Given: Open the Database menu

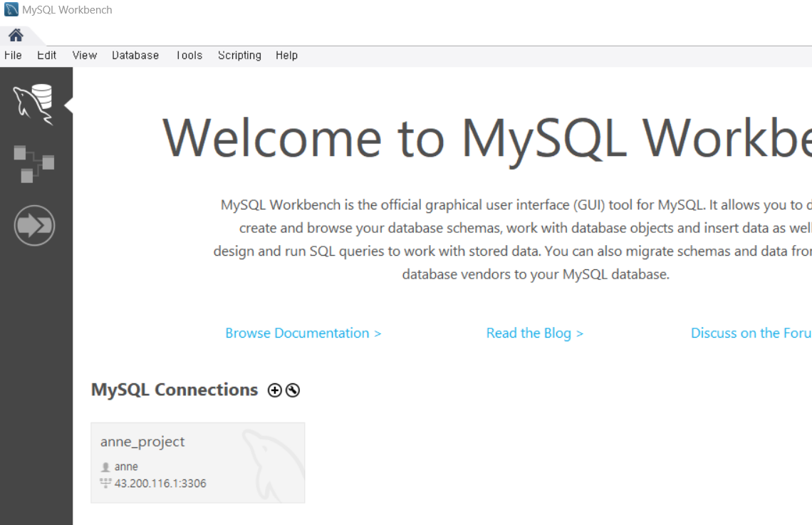Looking at the screenshot, I should [x=135, y=56].
